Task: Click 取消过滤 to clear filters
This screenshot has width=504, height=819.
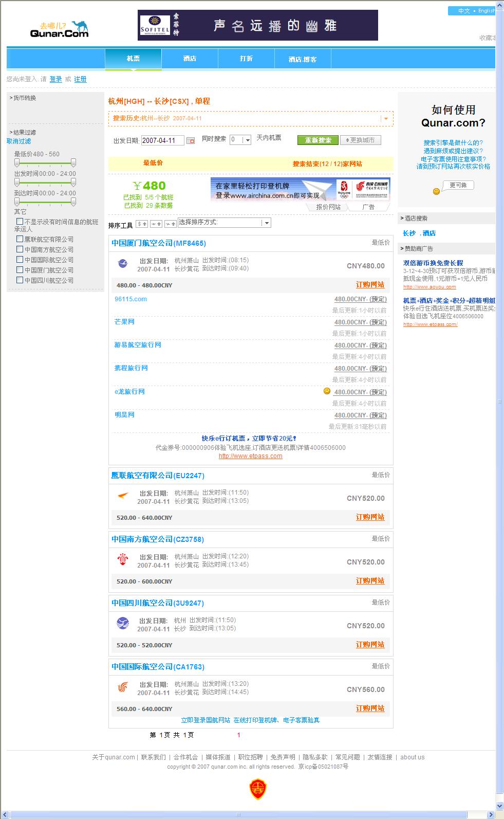Action: pyautogui.click(x=19, y=141)
